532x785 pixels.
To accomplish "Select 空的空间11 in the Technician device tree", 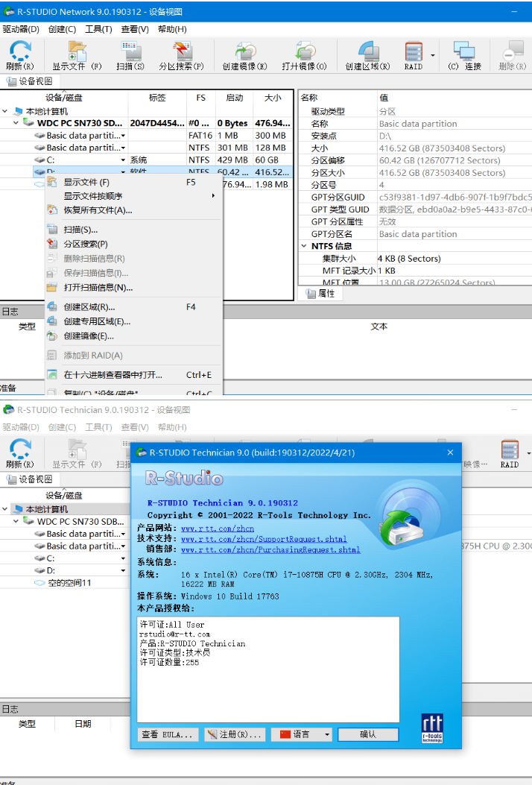I will (x=69, y=582).
